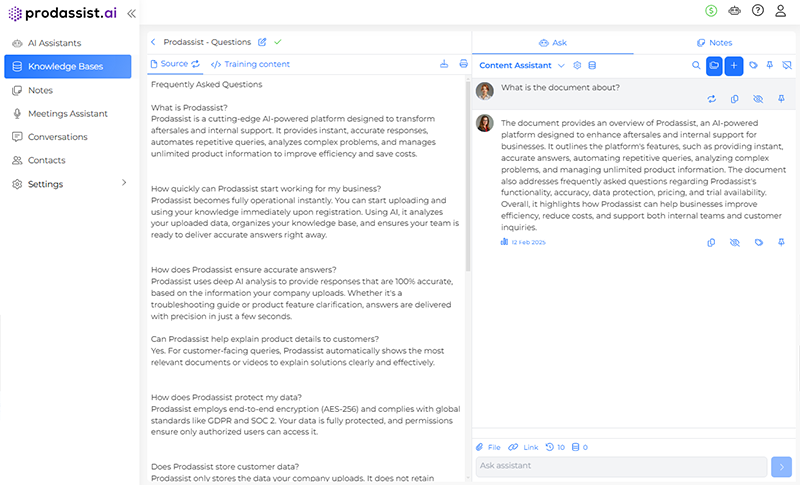Regenerate the question using refresh icon
Screen dimensions: 800x485
tap(711, 99)
